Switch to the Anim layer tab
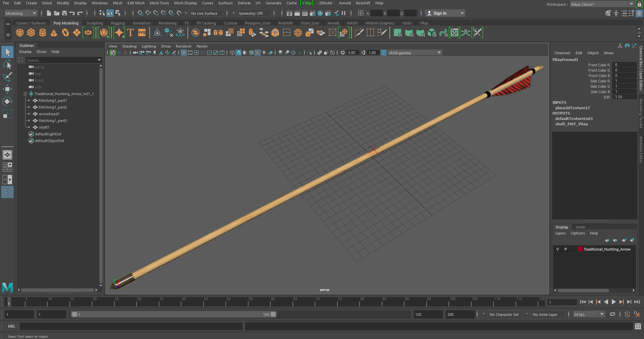Screen dimensions: 644x339 (580, 227)
